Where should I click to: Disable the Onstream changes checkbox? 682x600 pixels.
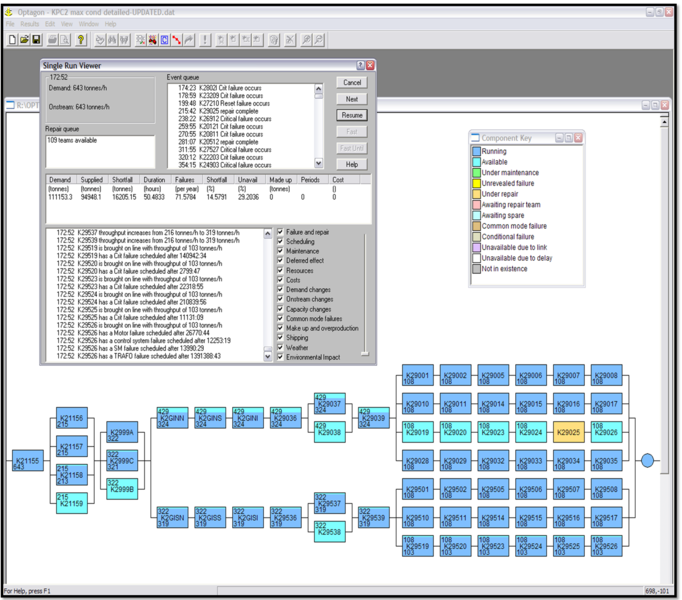coord(280,299)
